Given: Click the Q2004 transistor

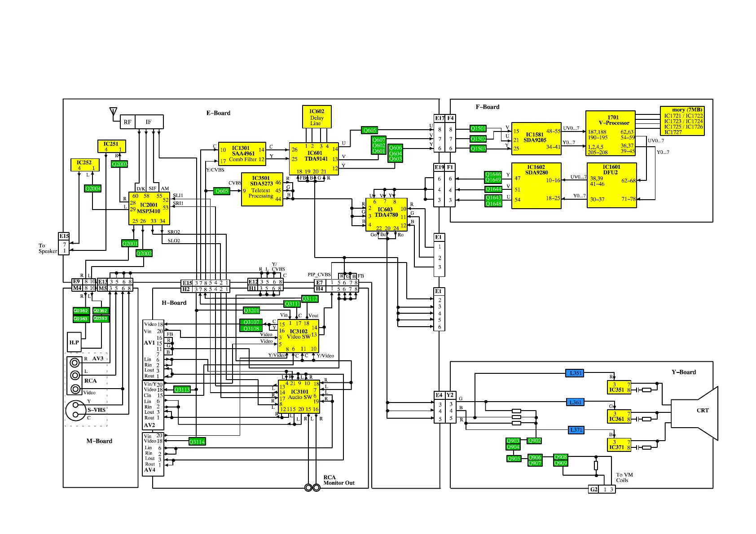Looking at the screenshot, I should (93, 188).
